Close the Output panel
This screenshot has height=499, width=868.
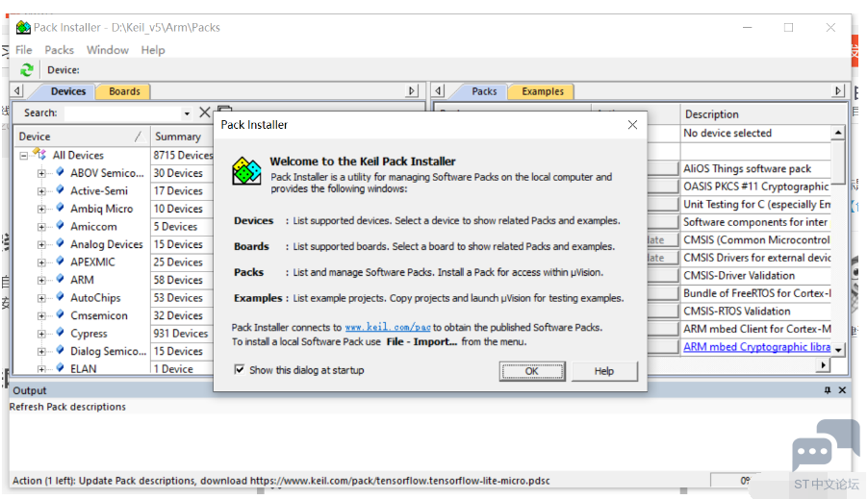point(842,390)
